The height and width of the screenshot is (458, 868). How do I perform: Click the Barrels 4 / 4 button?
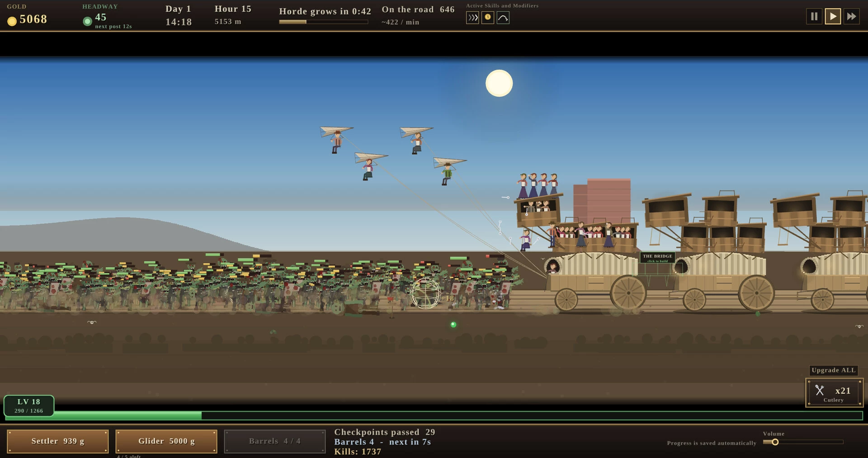point(275,441)
